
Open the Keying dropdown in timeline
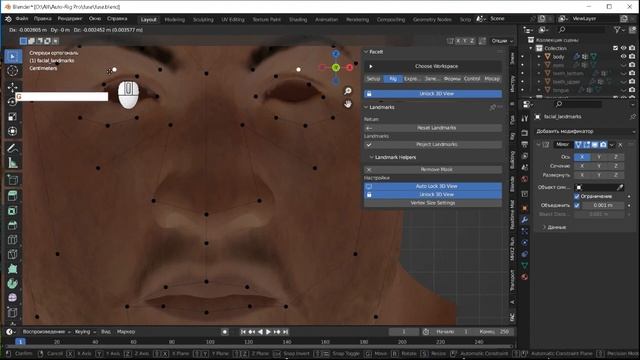pos(85,332)
